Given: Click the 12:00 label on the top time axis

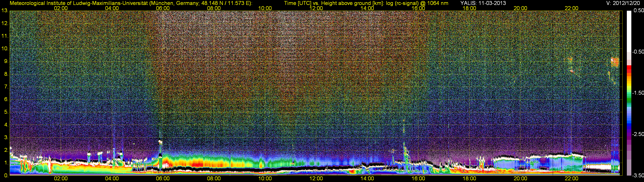Looking at the screenshot, I should (316, 8).
